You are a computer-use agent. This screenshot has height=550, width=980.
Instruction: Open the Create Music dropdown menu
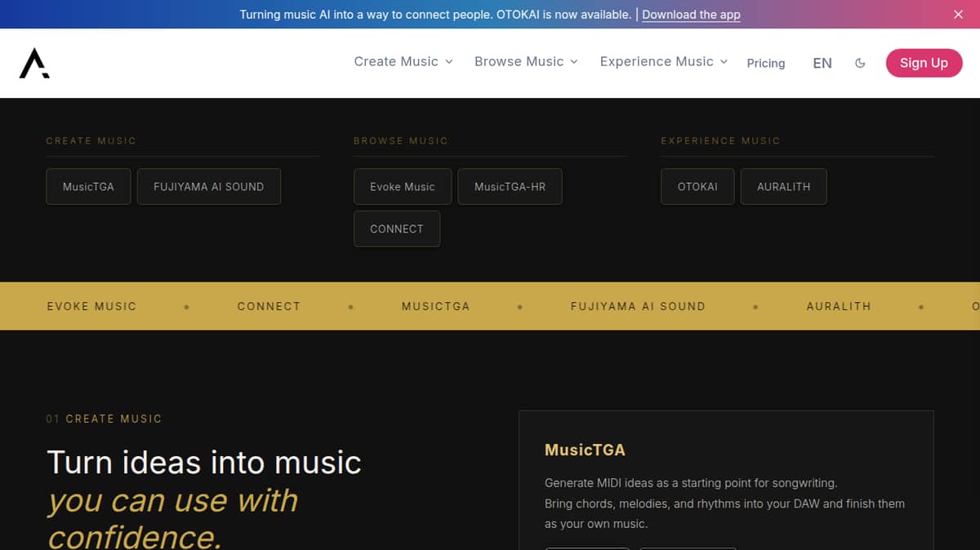403,62
